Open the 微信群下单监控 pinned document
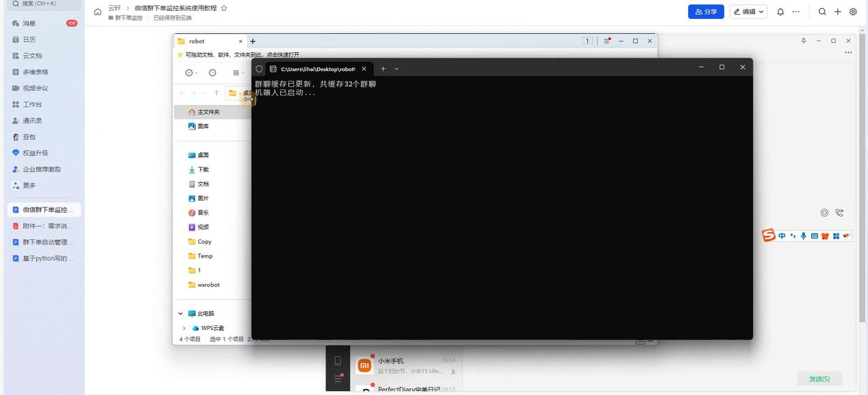The height and width of the screenshot is (395, 868). (43, 210)
